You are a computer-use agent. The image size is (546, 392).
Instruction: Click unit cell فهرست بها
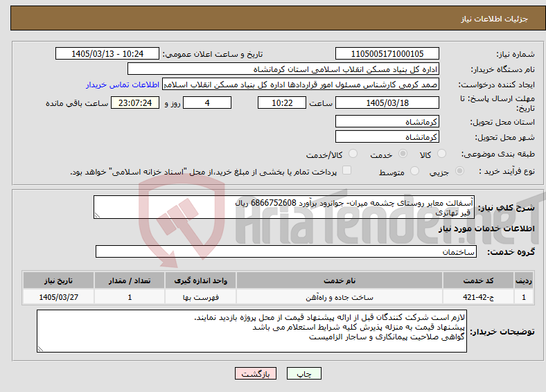point(200,297)
